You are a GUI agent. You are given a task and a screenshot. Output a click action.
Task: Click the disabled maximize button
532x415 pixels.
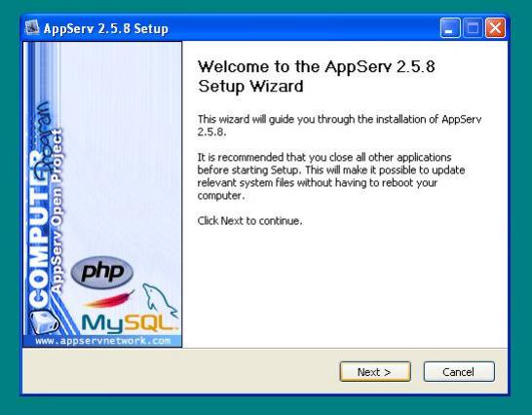pos(473,28)
